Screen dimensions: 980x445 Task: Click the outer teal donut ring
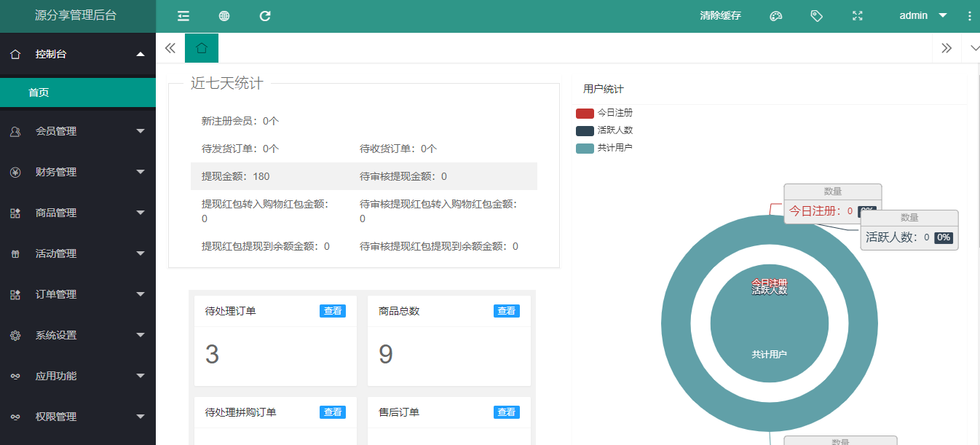677,325
